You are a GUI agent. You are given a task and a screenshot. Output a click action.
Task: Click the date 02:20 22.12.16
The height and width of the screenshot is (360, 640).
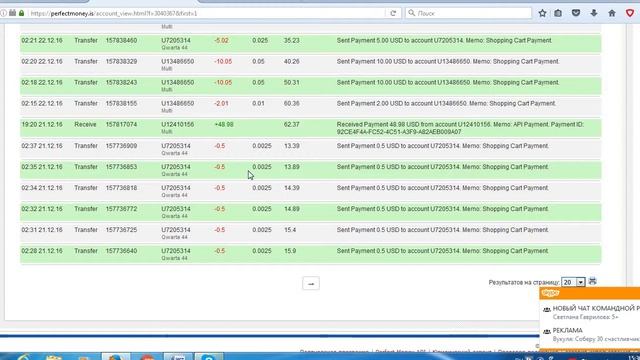pos(42,62)
